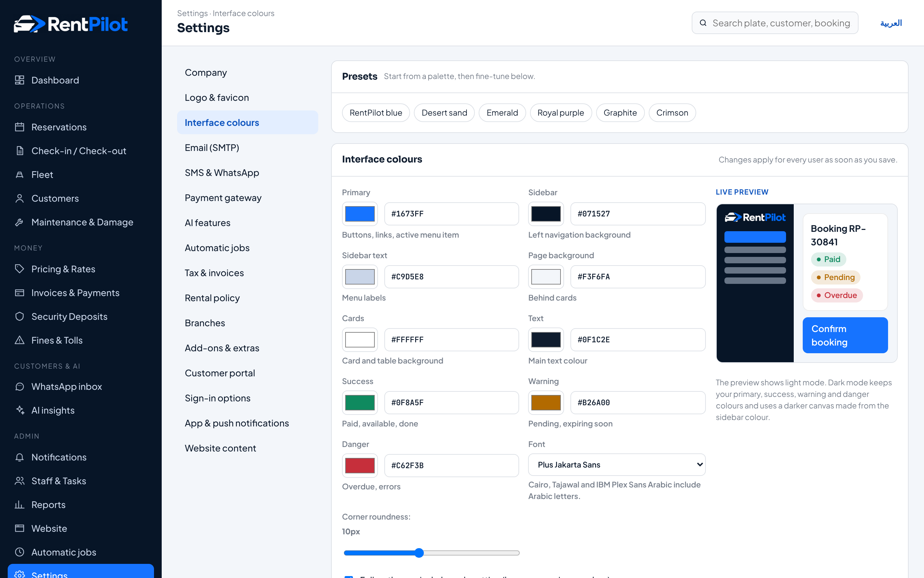This screenshot has height=578, width=924.
Task: Open Tax & invoices settings
Action: 247,273
